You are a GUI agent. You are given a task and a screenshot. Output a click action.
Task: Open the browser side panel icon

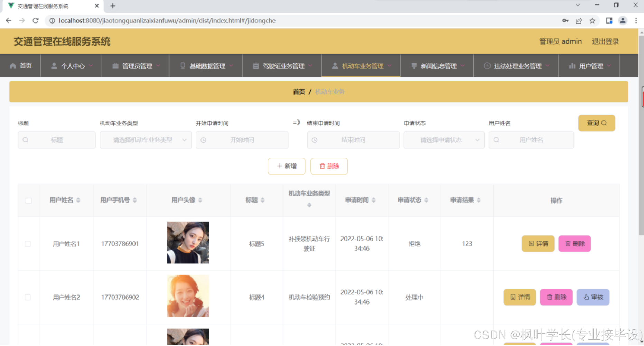pos(609,21)
